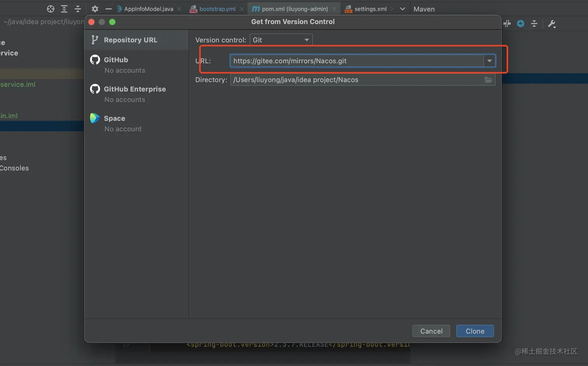Click the locate/select opened file crosshair icon
Viewport: 588px width, 366px height.
coord(51,9)
